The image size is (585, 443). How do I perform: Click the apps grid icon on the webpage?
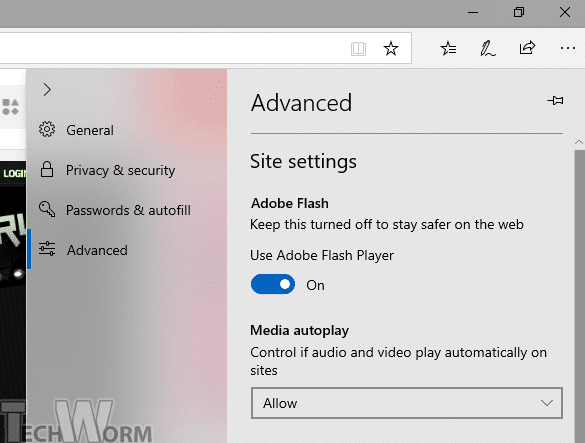(x=10, y=107)
